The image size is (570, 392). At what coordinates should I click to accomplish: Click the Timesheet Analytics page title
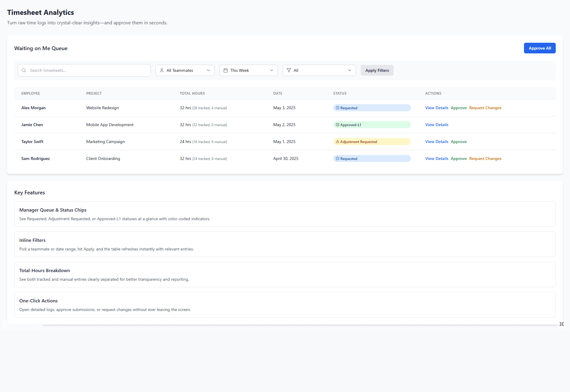click(40, 12)
